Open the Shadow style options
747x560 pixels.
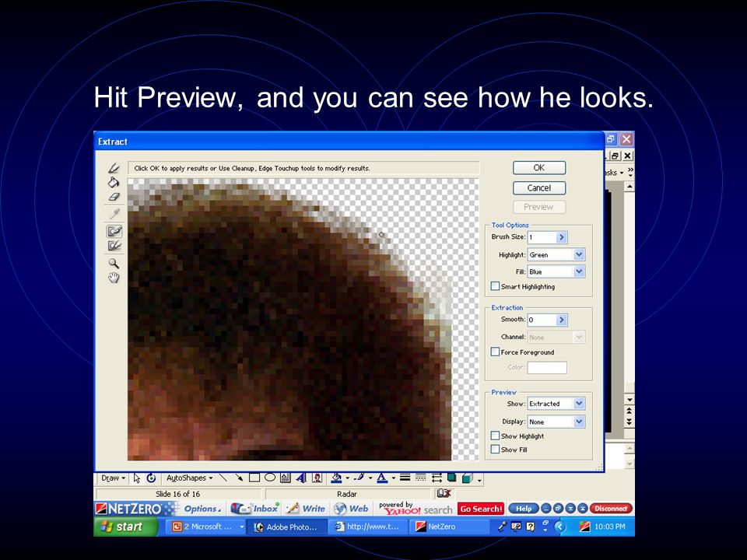pyautogui.click(x=451, y=478)
